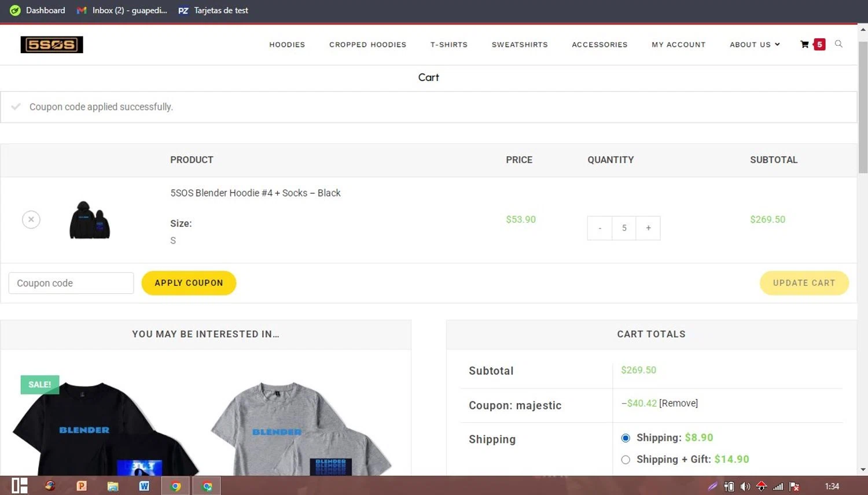Viewport: 868px width, 495px height.
Task: Click the coupon success checkmark icon
Action: pos(16,106)
